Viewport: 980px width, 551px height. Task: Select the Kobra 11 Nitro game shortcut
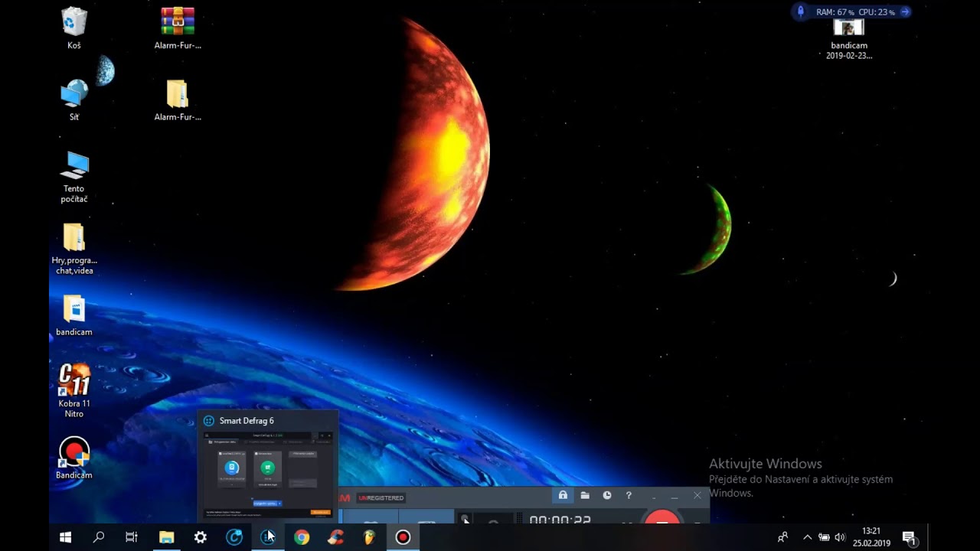click(74, 391)
